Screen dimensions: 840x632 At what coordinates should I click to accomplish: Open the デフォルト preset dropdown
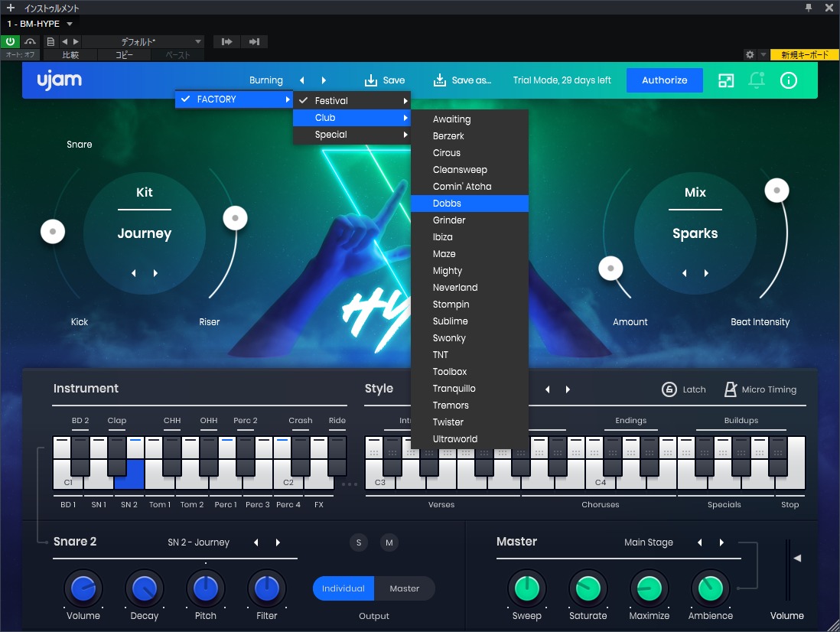tap(144, 41)
